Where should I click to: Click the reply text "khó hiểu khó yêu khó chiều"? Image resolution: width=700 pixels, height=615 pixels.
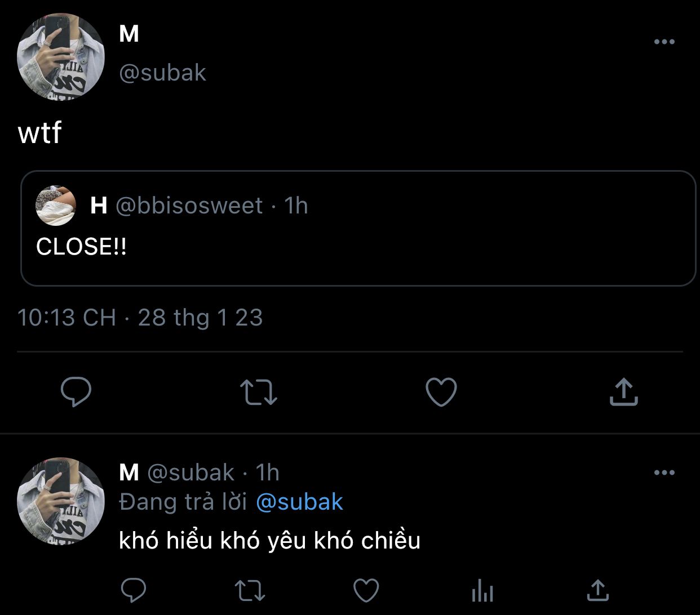point(269,541)
